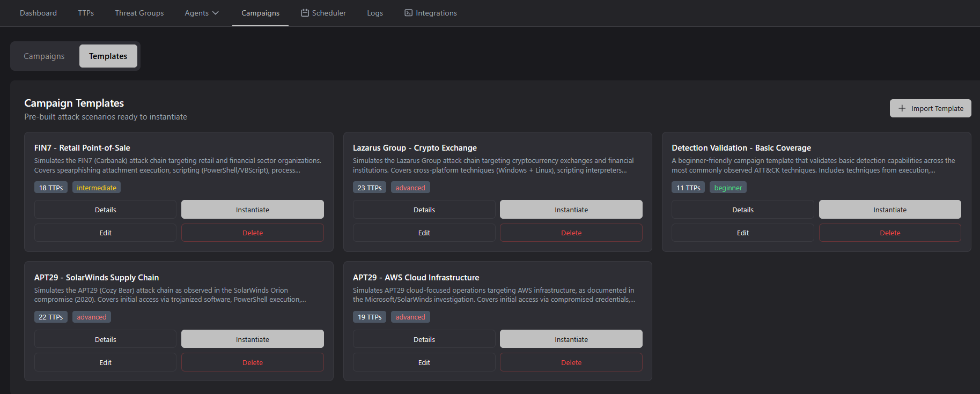Image resolution: width=980 pixels, height=394 pixels.
Task: Click the 'intermediate' difficulty badge
Action: pyautogui.click(x=97, y=188)
